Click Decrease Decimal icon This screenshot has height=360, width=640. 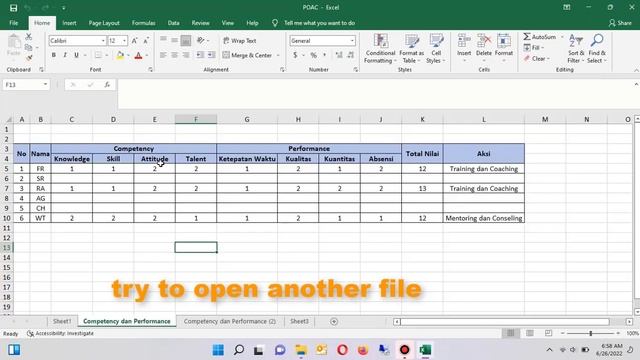[x=351, y=55]
